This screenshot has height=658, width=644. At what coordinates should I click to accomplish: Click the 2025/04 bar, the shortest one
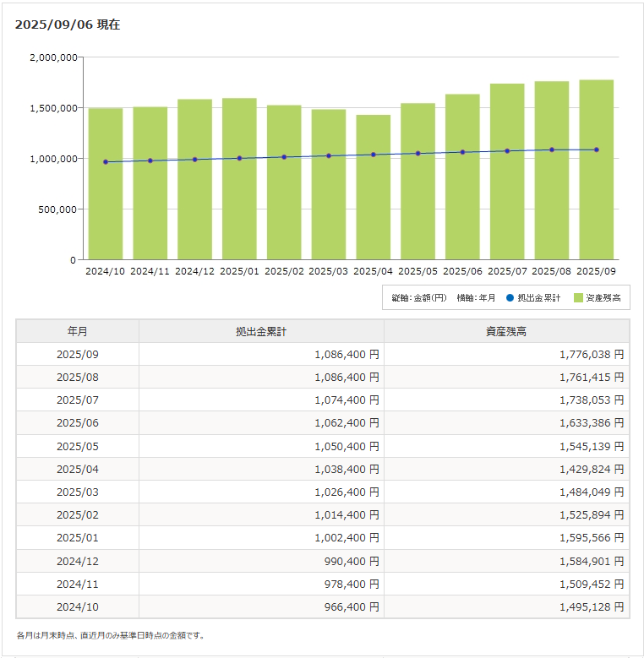coord(373,203)
